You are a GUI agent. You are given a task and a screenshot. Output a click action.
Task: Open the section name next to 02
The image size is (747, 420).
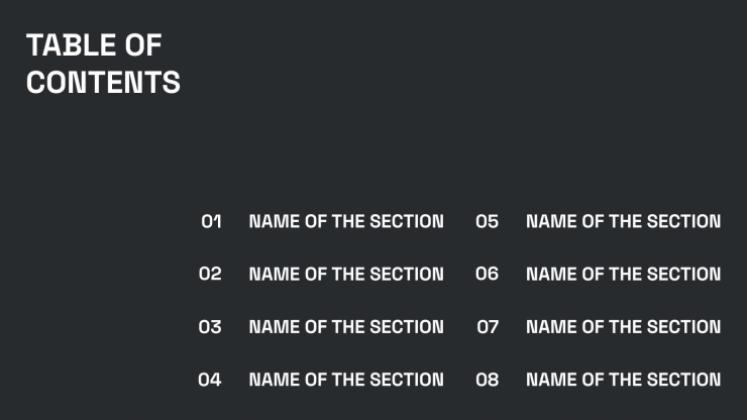click(x=346, y=274)
